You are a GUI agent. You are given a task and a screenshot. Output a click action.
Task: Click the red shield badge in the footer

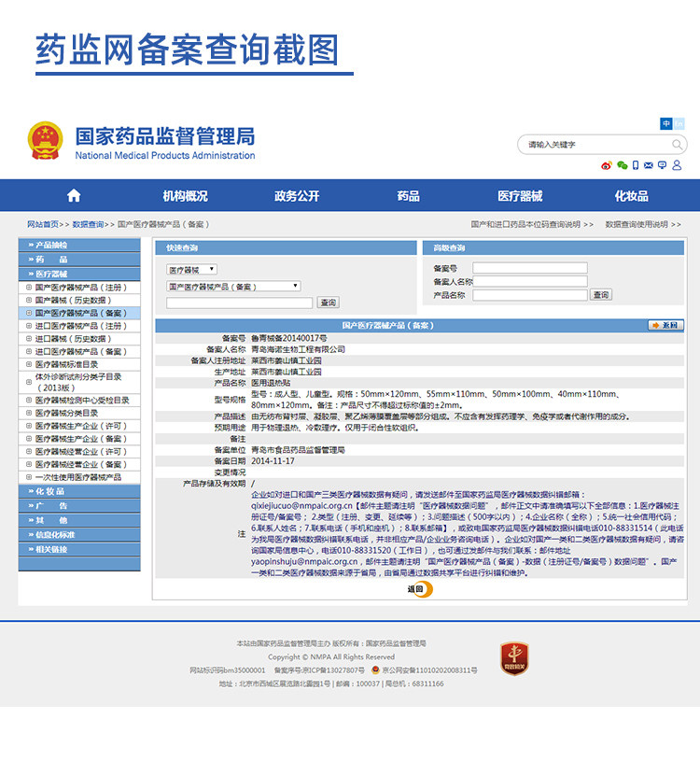point(514,658)
